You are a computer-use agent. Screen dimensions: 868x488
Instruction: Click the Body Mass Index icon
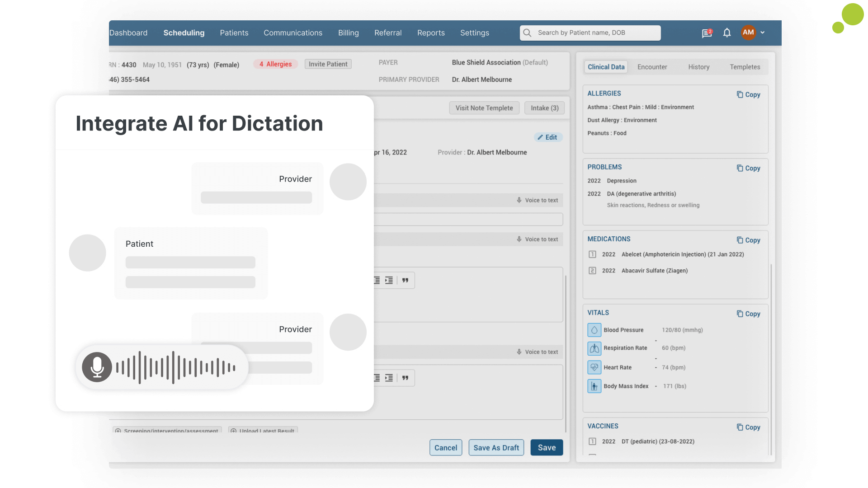(594, 386)
